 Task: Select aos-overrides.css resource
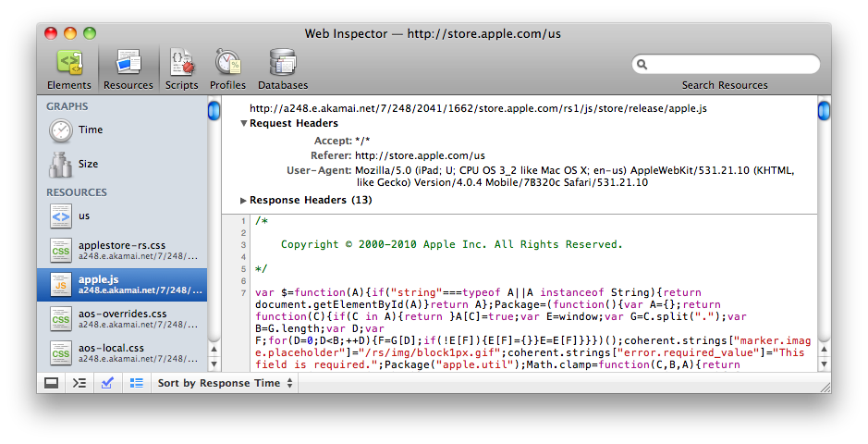pyautogui.click(x=122, y=319)
